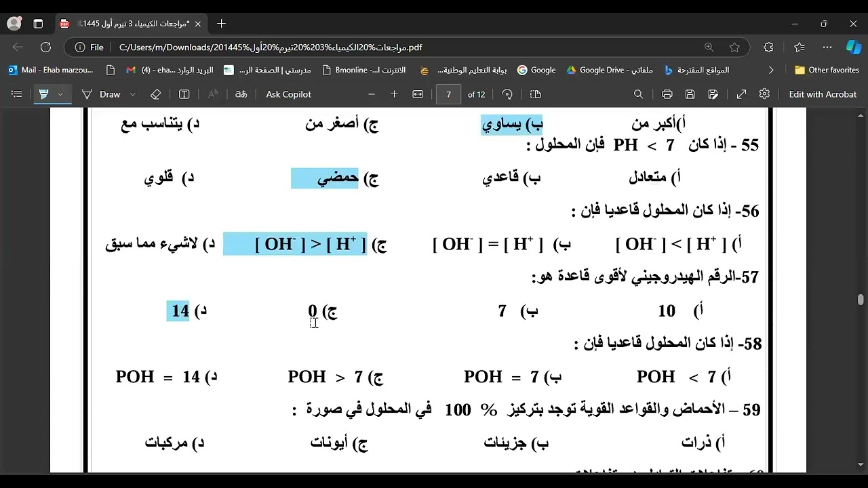Screen dimensions: 868x488
Task: Click the Translate icon
Action: 241,94
